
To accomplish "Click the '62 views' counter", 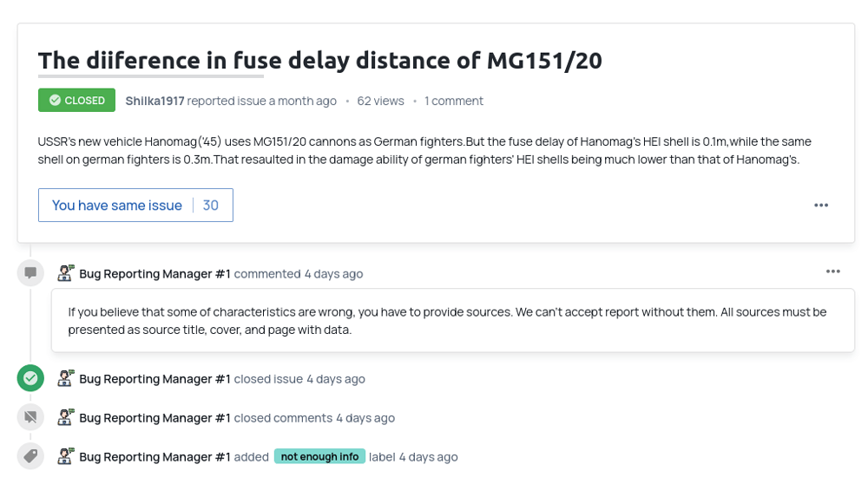I will click(x=380, y=101).
